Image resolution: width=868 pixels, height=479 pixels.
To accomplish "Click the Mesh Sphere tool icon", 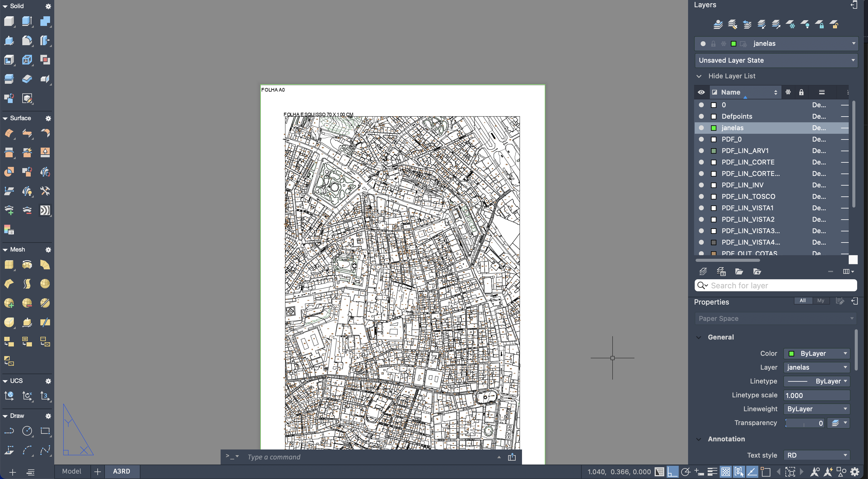I will pyautogui.click(x=45, y=283).
